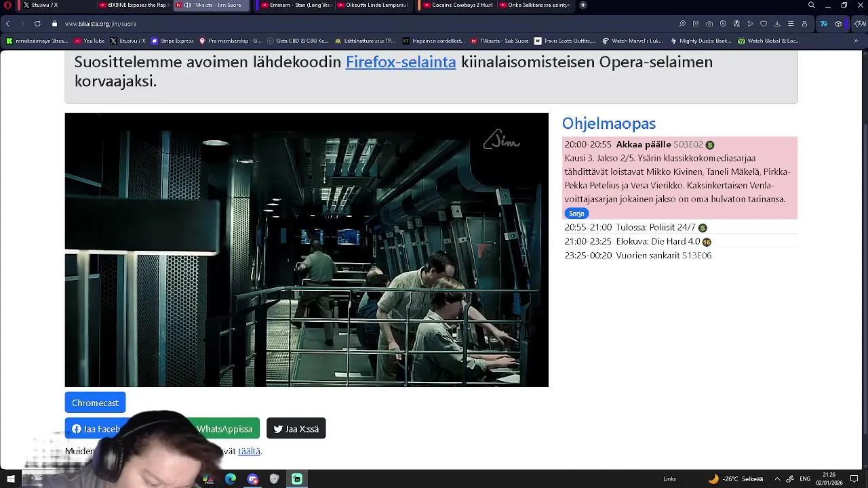Show more bookmarks with the chevron
The width and height of the screenshot is (868, 488).
point(856,41)
